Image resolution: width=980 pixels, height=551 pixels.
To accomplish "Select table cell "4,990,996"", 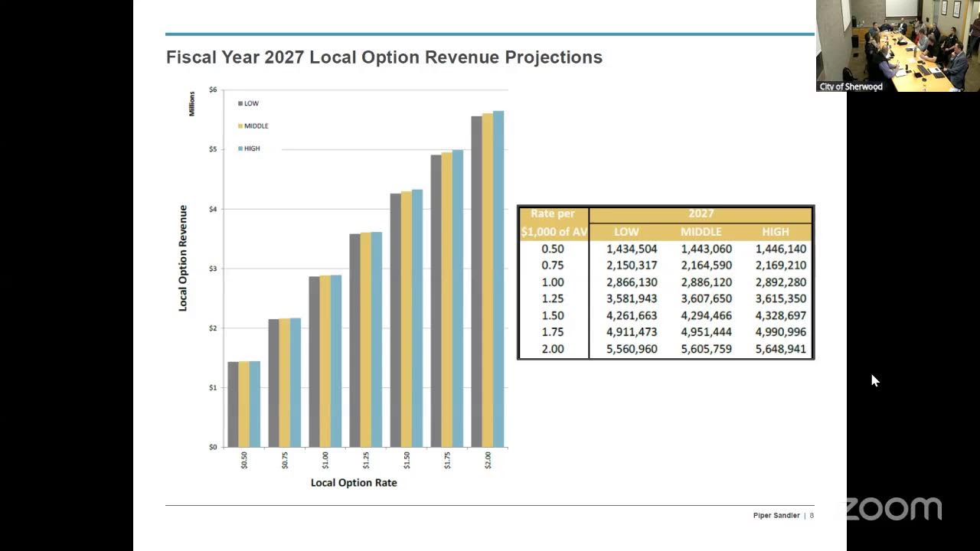I will [780, 332].
